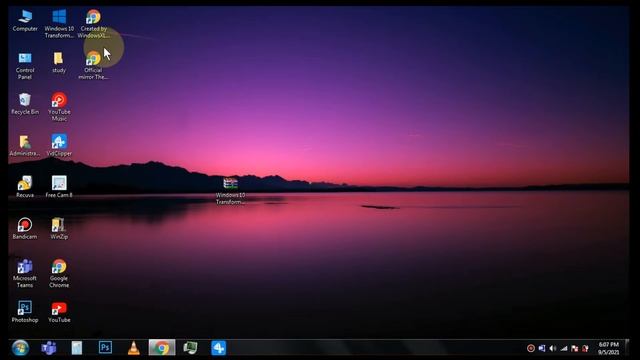Launch Photoshop from the desktop
This screenshot has width=640, height=360.
coord(25,312)
